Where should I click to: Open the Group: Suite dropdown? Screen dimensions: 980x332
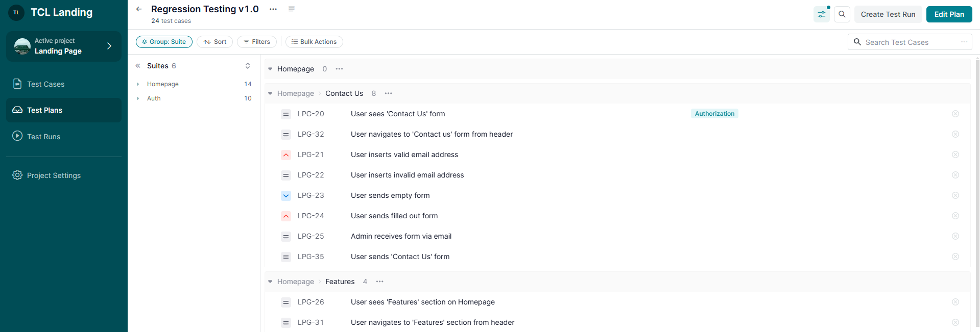(164, 42)
